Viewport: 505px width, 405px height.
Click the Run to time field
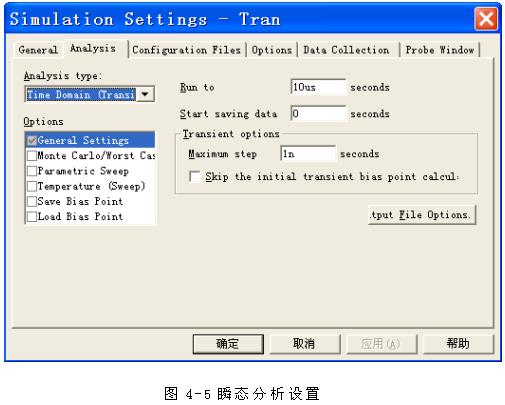point(318,87)
